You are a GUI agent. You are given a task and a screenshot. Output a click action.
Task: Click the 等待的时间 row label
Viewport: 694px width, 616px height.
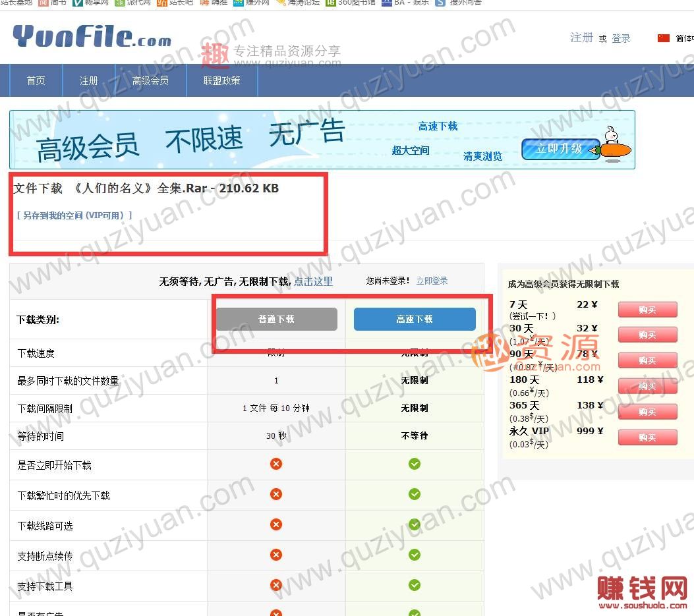41,436
